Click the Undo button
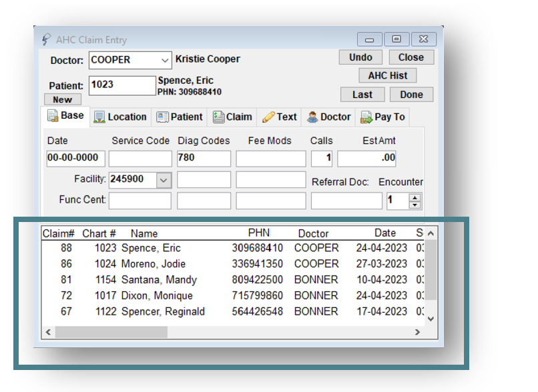The height and width of the screenshot is (392, 538). click(x=360, y=57)
